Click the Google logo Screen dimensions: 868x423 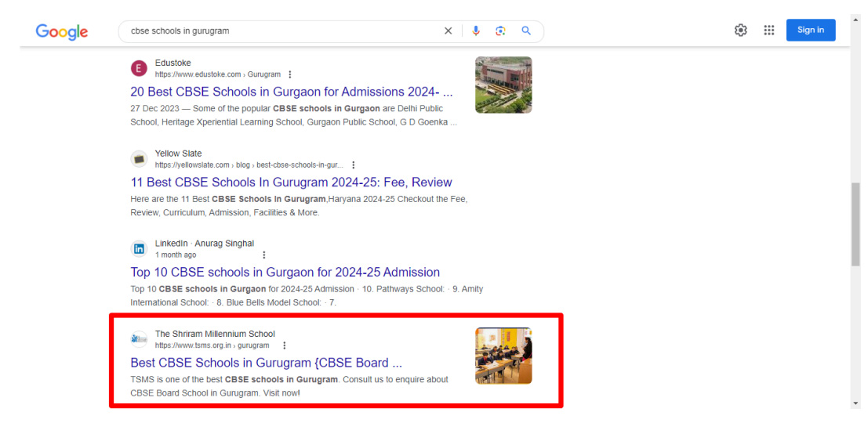(61, 31)
